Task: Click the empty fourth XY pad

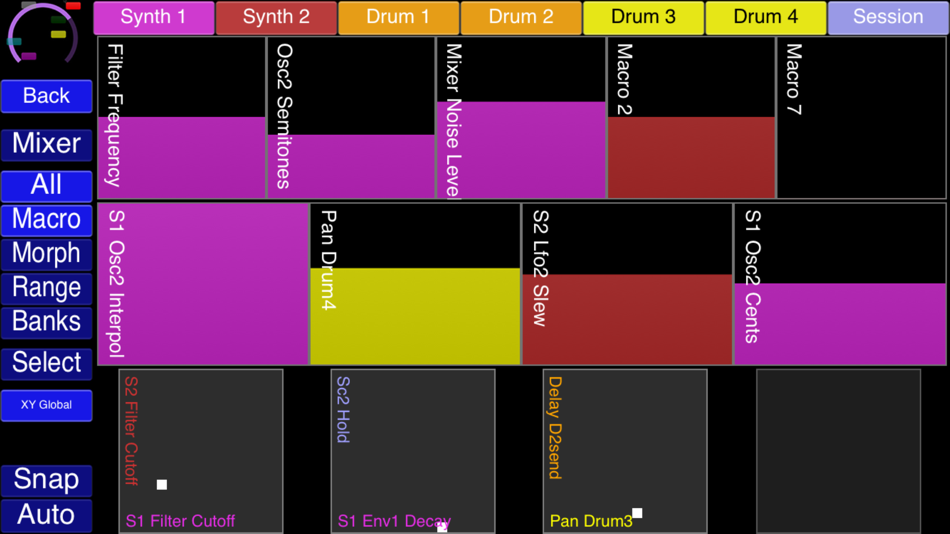Action: point(839,451)
